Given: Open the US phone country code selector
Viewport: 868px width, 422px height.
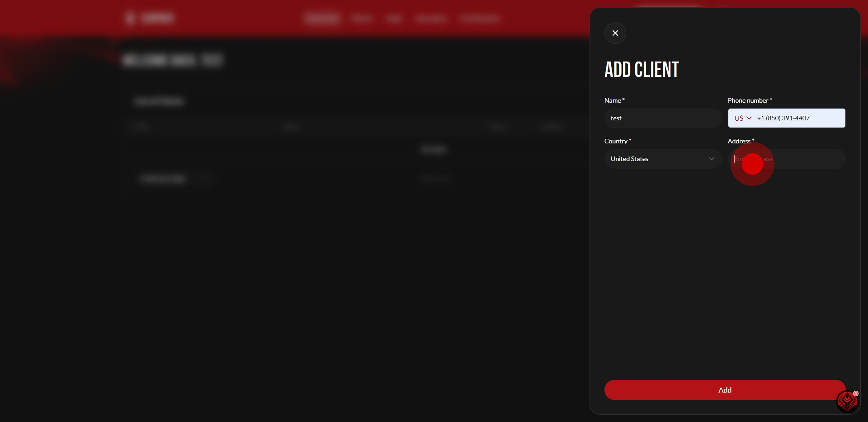Looking at the screenshot, I should click(742, 118).
